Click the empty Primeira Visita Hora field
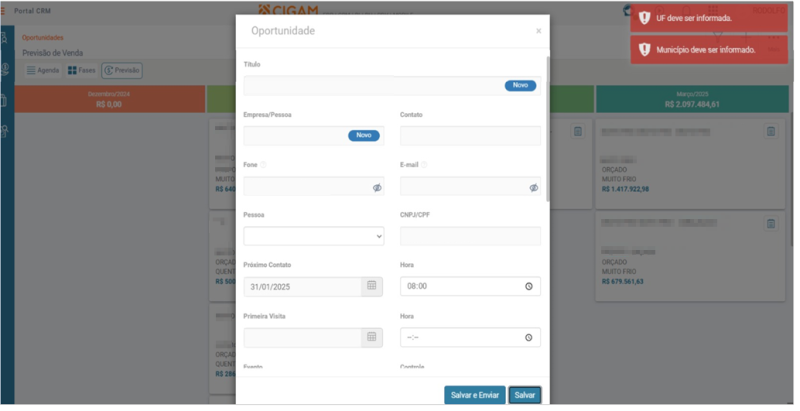 (x=470, y=338)
